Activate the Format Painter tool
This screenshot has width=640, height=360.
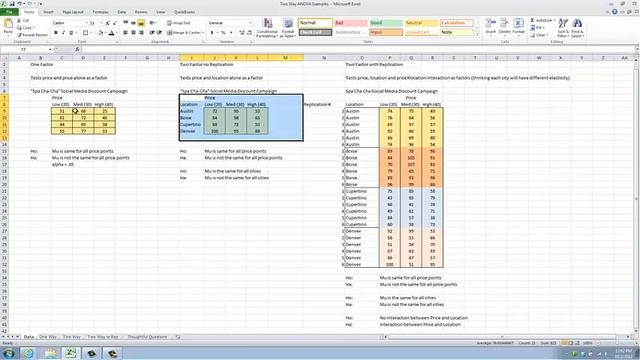(x=32, y=35)
